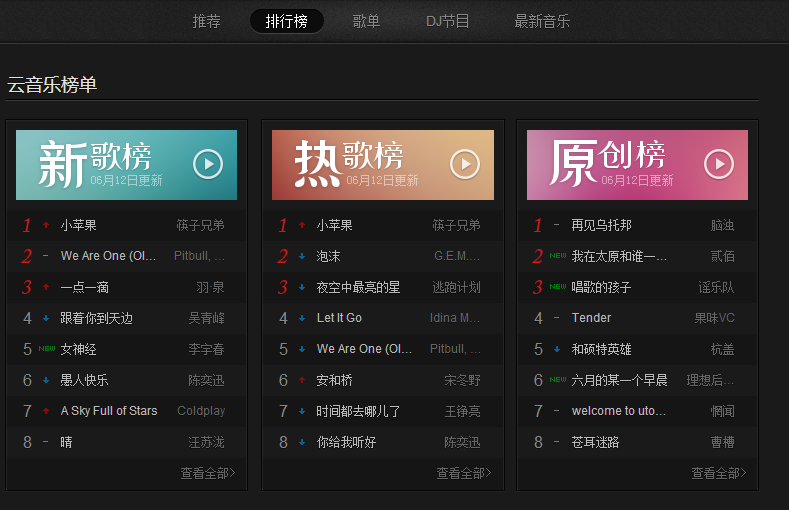Click artist 惘闻
The width and height of the screenshot is (789, 510).
point(723,411)
